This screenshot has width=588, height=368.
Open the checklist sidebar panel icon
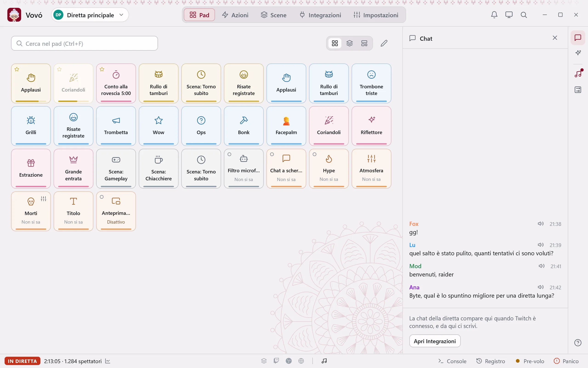[x=578, y=90]
